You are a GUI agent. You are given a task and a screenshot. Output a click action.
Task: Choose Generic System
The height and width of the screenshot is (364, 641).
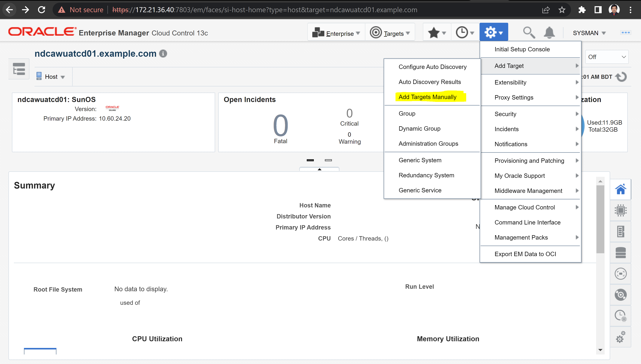coord(432,160)
